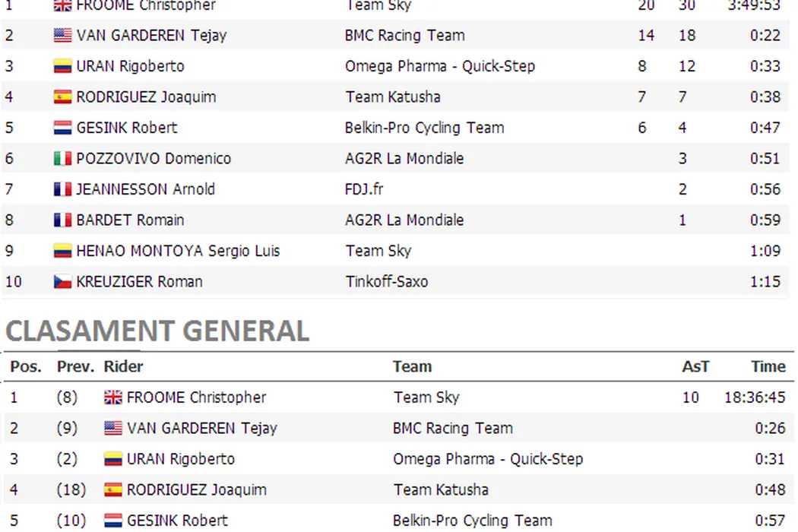
Task: Click the CLASAMENT GENERAL heading
Action: (x=157, y=331)
